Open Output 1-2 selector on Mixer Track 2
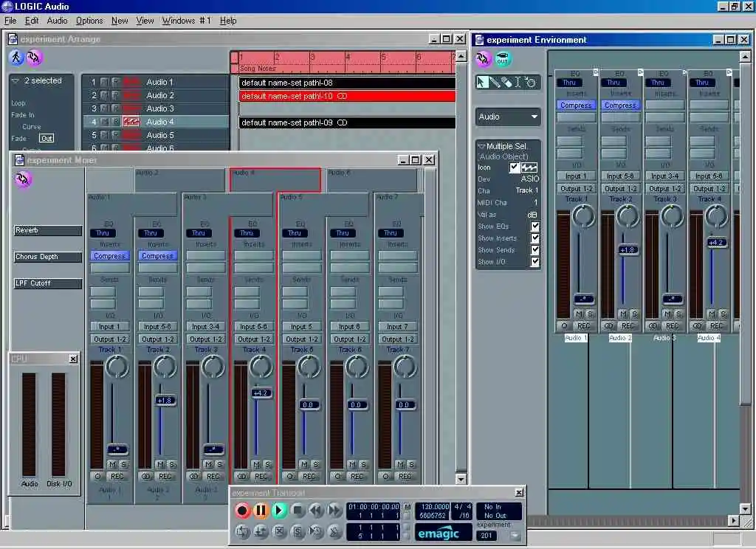The width and height of the screenshot is (756, 549). tap(158, 339)
